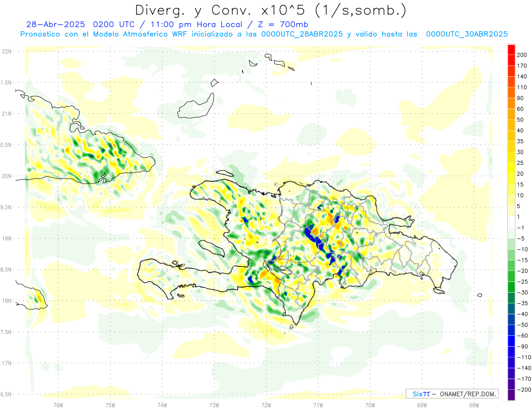Click the -200 value on color scale
532x411 pixels.
tap(523, 390)
